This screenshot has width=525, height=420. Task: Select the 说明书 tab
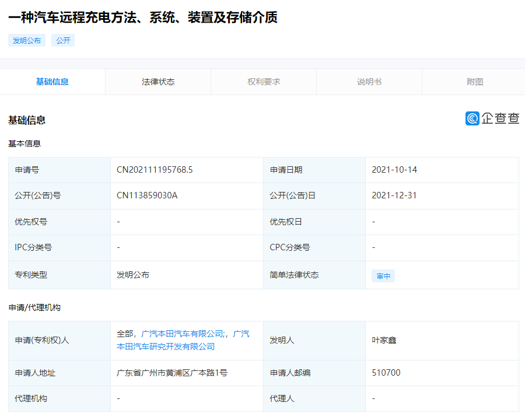click(x=369, y=82)
